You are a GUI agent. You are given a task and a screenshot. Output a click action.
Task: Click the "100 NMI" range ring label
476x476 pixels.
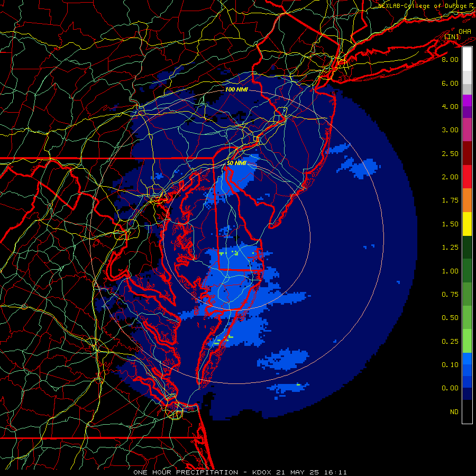click(x=236, y=90)
